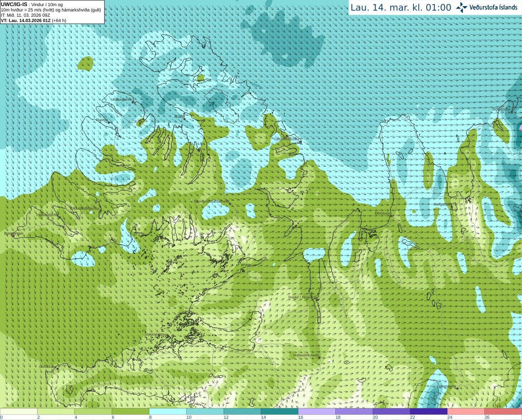The image size is (522, 420).
Task: Click the legend scale value 24
Action: [450, 418]
